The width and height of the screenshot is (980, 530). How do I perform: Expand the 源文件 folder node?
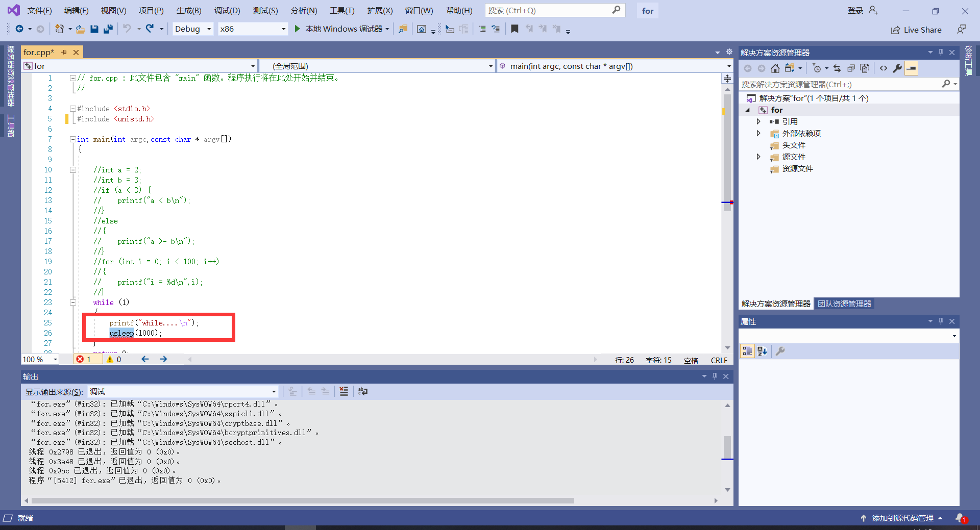tap(758, 157)
